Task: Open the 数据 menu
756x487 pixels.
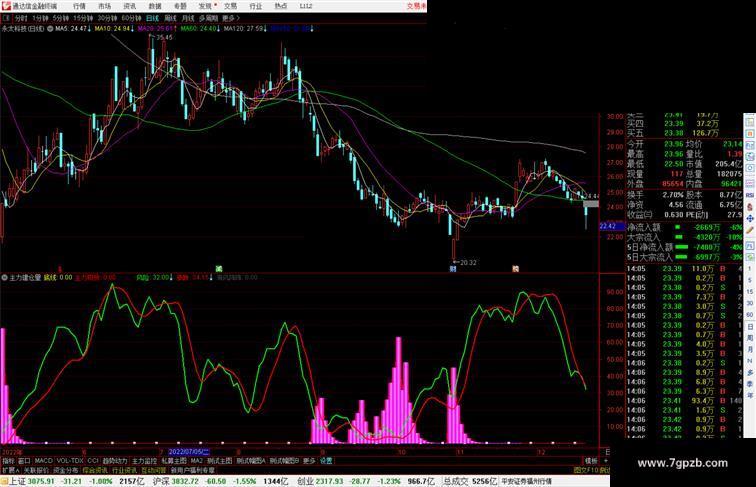Action: click(155, 6)
